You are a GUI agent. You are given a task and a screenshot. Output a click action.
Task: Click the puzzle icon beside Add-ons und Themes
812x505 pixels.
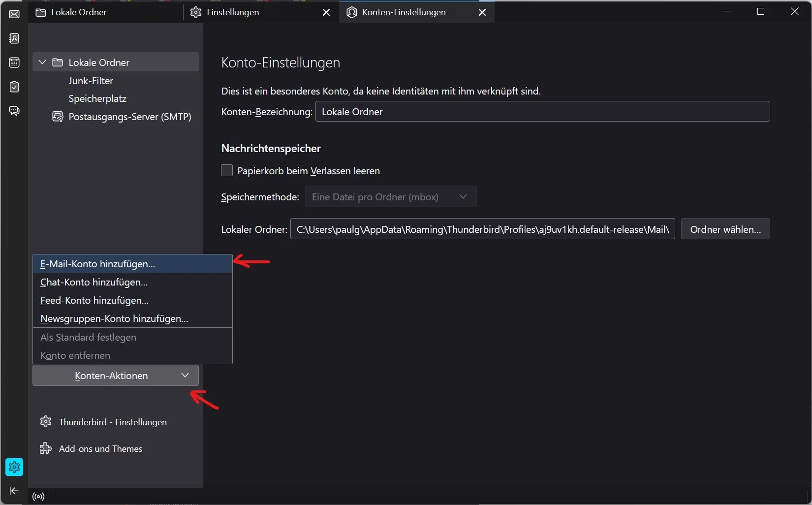tap(46, 448)
